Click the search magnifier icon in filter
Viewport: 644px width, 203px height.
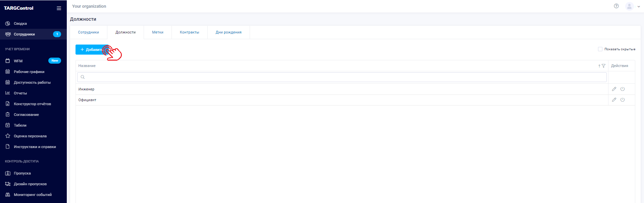click(x=83, y=77)
